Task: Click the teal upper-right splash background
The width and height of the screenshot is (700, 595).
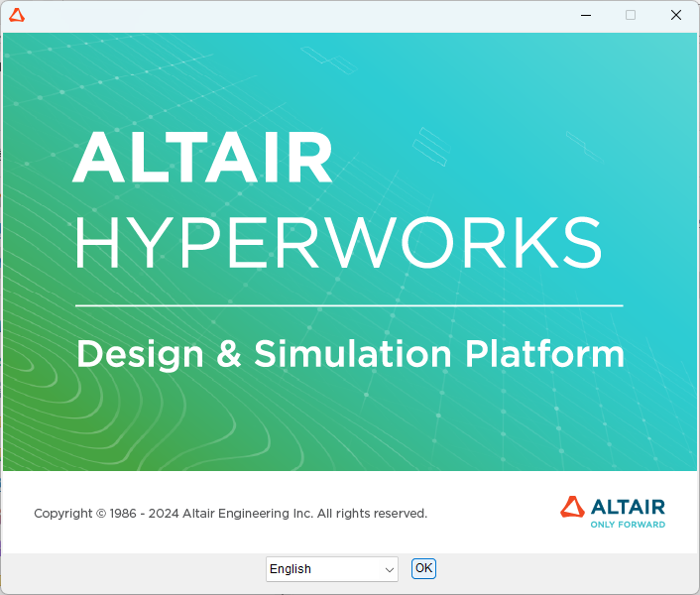Action: [595, 99]
